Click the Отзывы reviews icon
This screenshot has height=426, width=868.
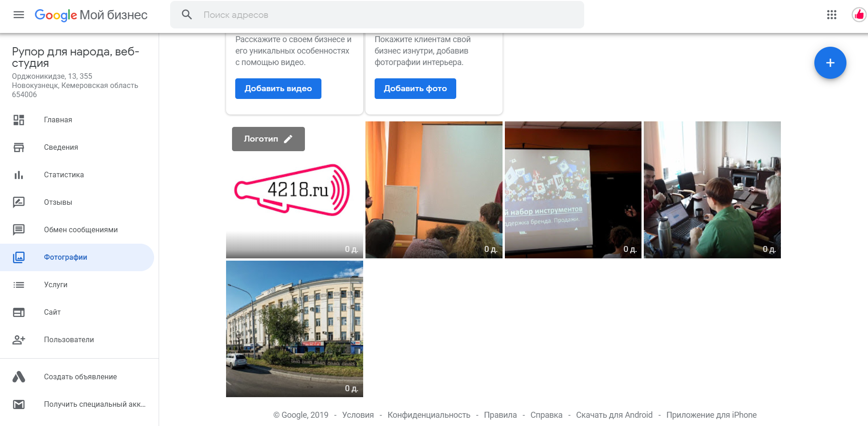pos(19,202)
